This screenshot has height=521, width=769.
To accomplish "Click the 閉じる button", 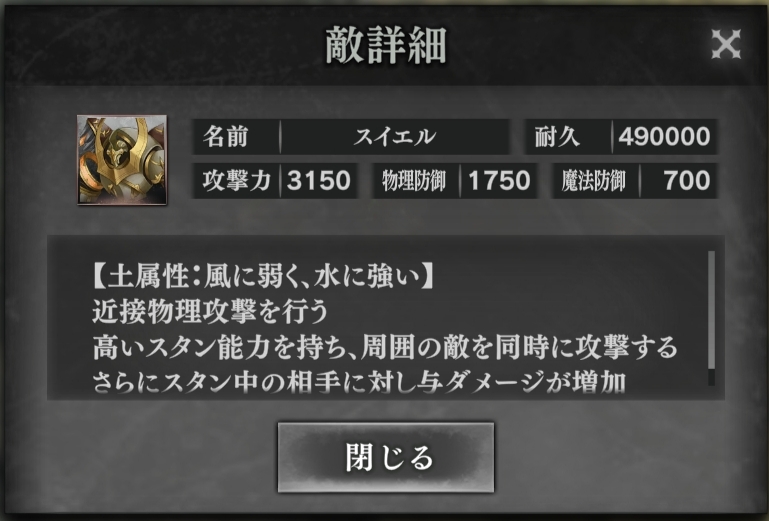I will point(386,457).
